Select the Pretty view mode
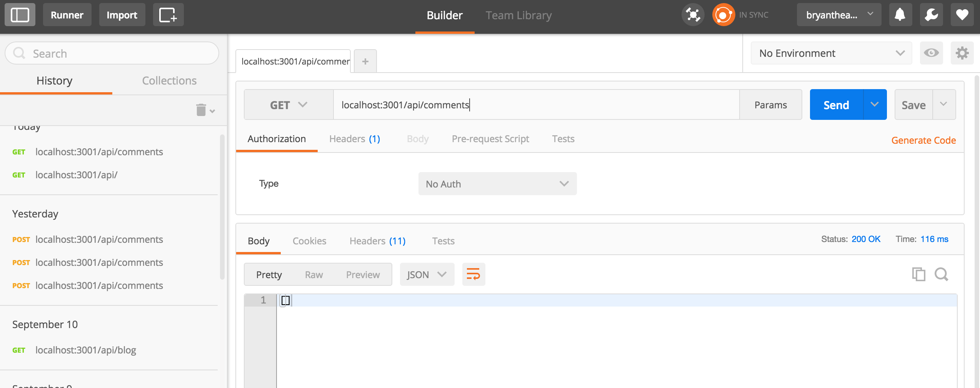Screen dimensions: 980x388 pyautogui.click(x=269, y=274)
